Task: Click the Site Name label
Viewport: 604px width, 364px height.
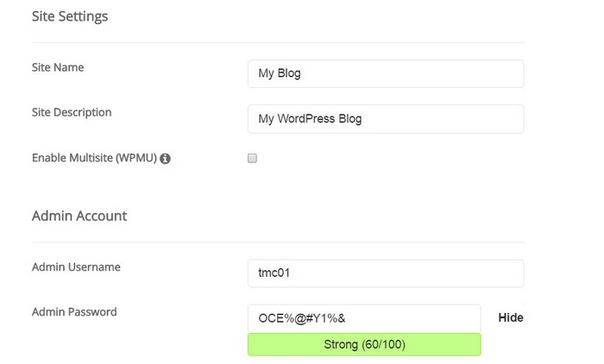Action: [x=58, y=67]
